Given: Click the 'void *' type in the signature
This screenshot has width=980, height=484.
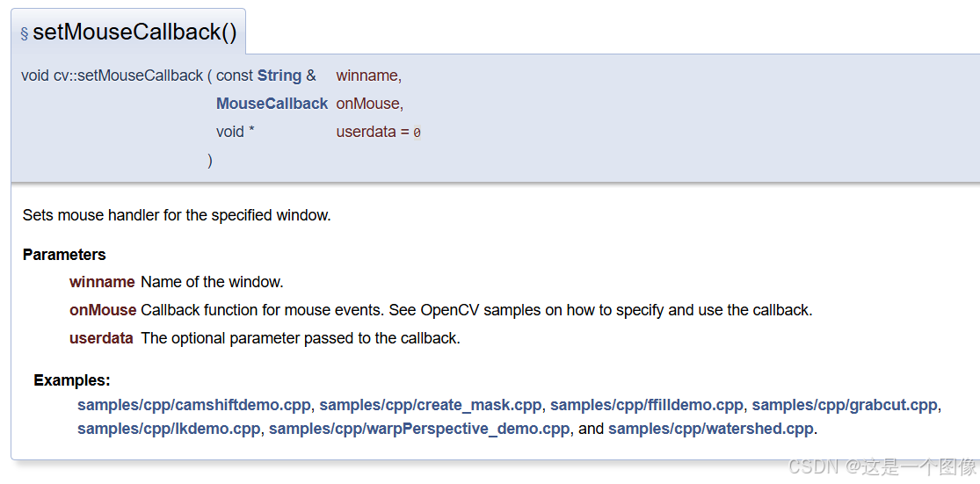Looking at the screenshot, I should tap(235, 133).
